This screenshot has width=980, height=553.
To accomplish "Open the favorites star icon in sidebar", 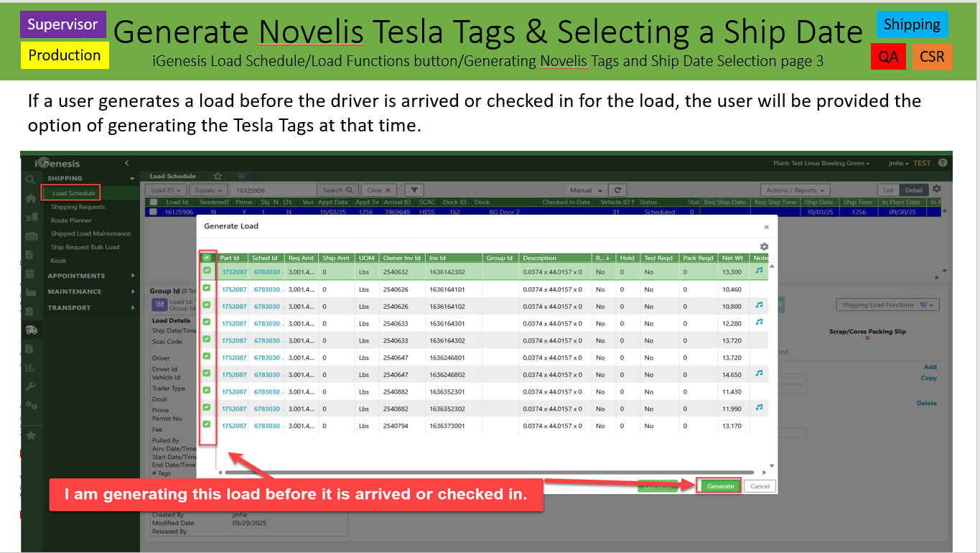I will tap(30, 435).
